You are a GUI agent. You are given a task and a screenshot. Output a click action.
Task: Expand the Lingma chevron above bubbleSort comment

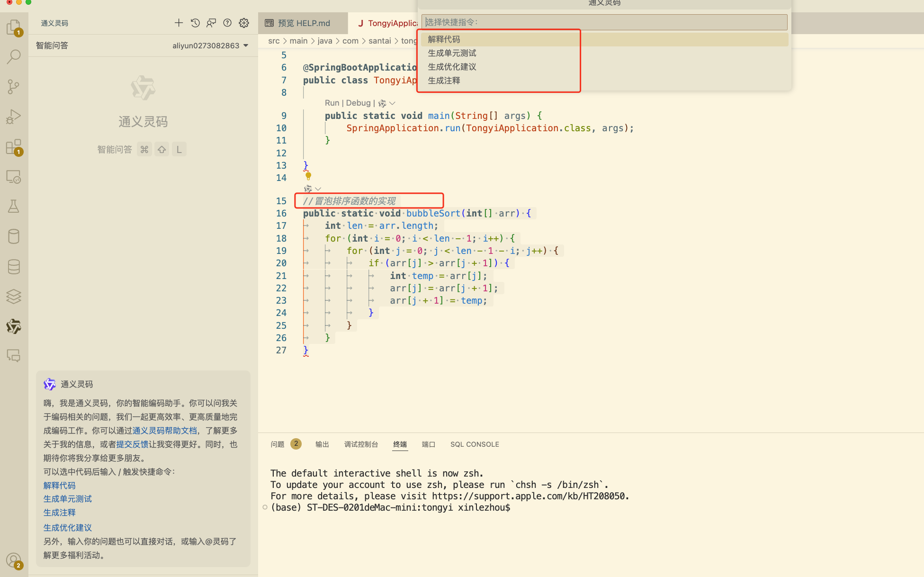(x=318, y=189)
